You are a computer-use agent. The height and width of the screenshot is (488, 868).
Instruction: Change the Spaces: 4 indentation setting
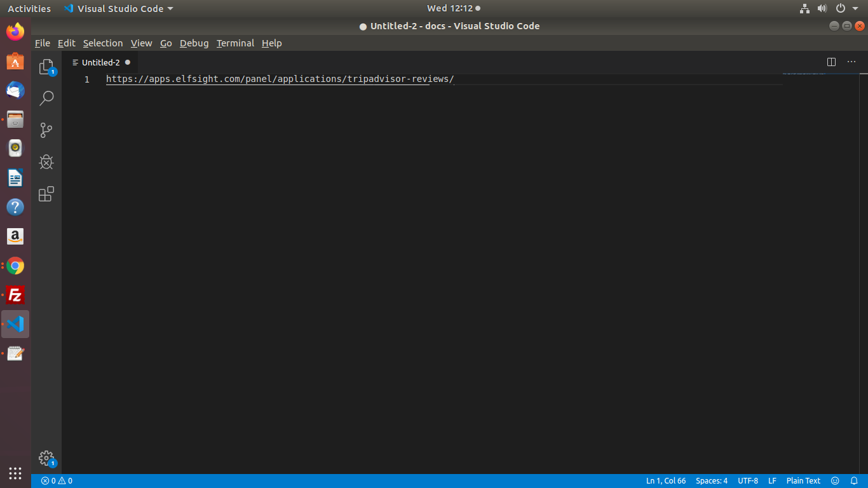712,481
